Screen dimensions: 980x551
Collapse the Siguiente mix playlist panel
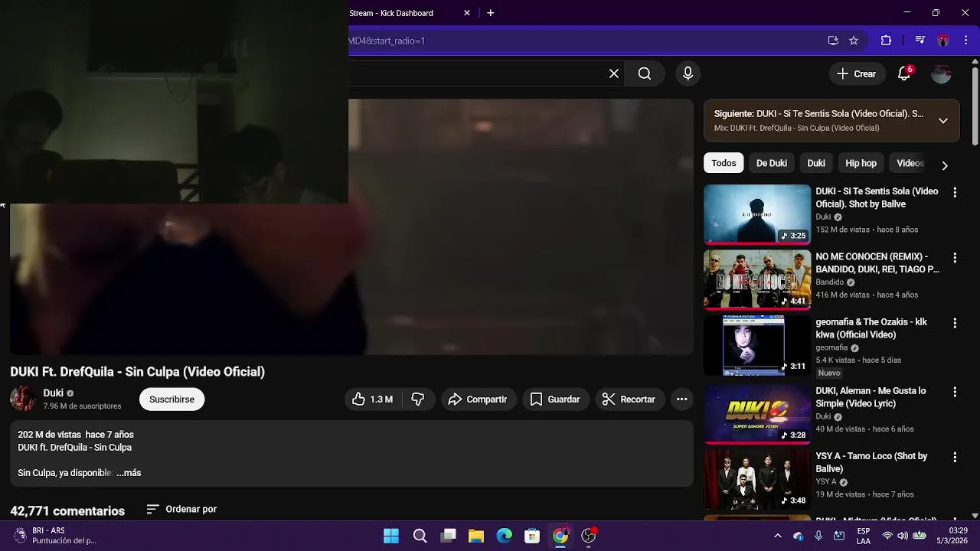coord(943,120)
